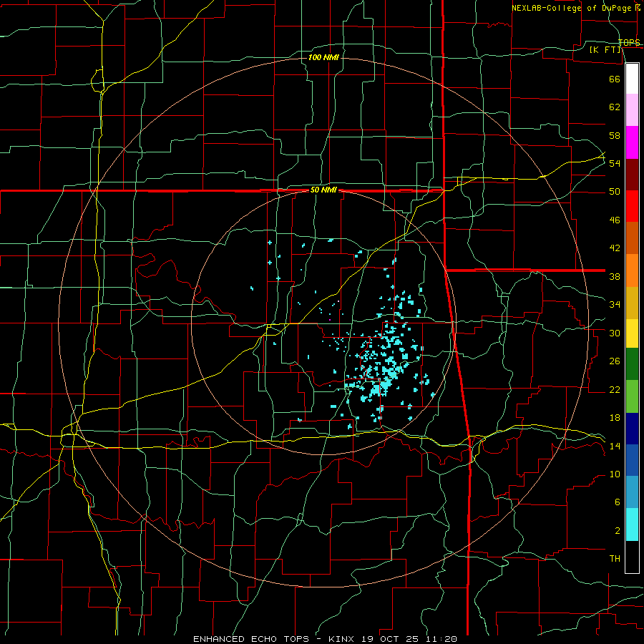The image size is (644, 644).
Task: Click the cyan swatch between 6 and 2
Action: pyautogui.click(x=632, y=525)
